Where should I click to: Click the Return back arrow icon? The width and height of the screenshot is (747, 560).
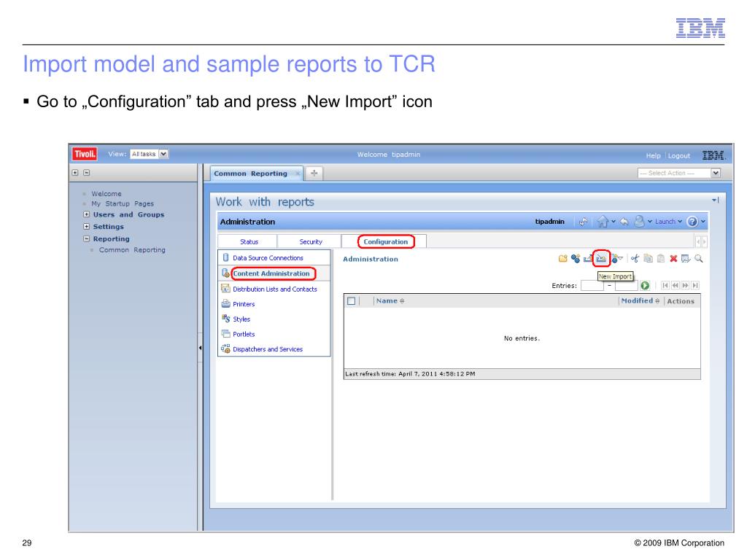tap(624, 222)
